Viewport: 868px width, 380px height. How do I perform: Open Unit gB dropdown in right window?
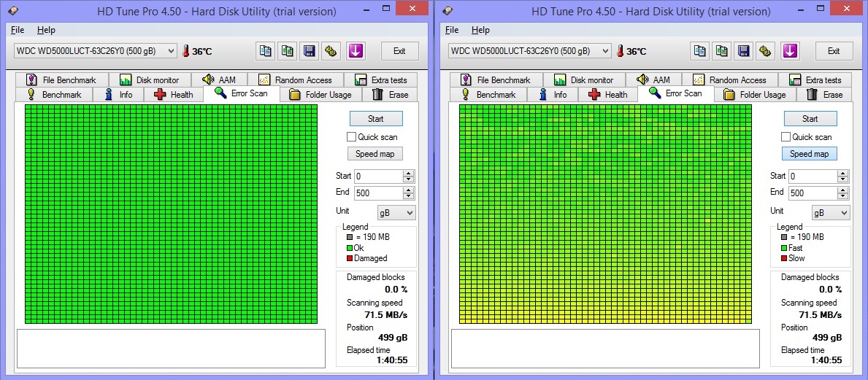pyautogui.click(x=831, y=212)
